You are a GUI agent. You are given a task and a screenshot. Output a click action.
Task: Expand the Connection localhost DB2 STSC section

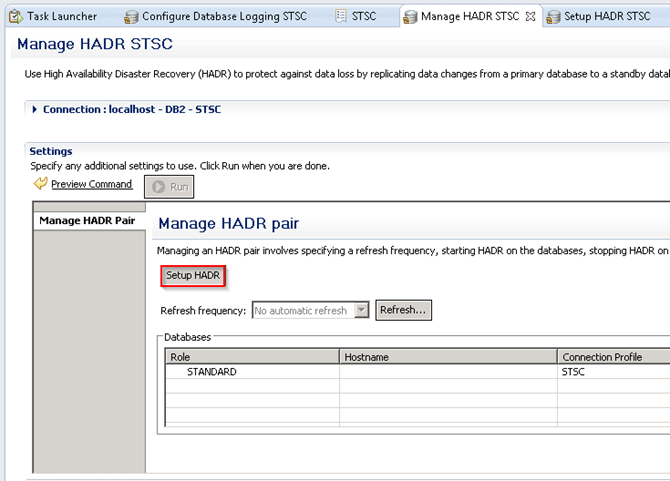click(35, 109)
